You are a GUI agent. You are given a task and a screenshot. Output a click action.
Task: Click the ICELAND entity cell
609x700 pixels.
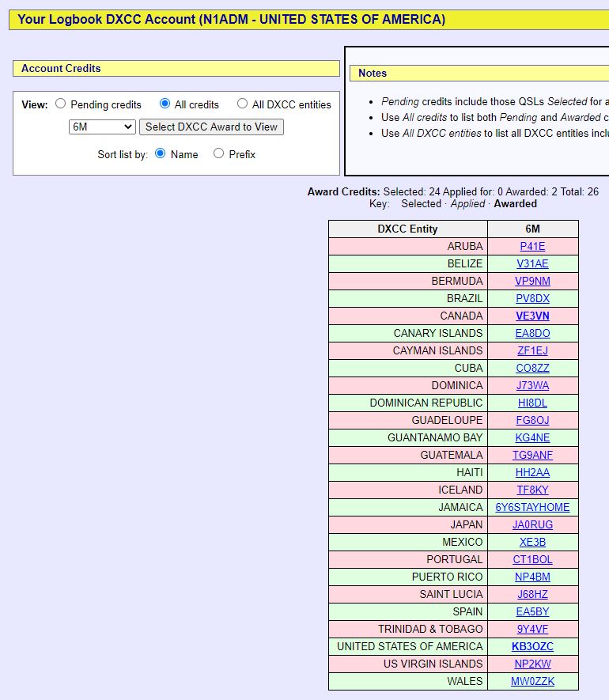tap(407, 490)
